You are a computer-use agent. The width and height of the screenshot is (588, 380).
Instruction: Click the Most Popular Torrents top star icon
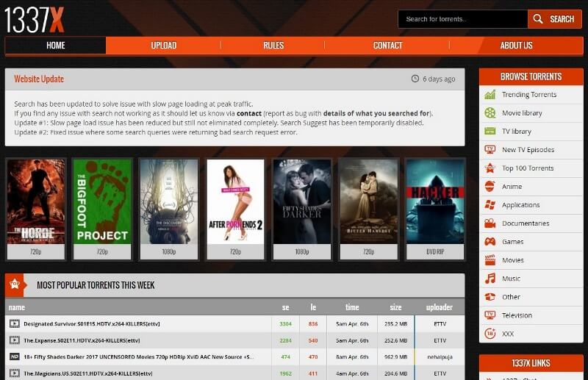pyautogui.click(x=15, y=284)
